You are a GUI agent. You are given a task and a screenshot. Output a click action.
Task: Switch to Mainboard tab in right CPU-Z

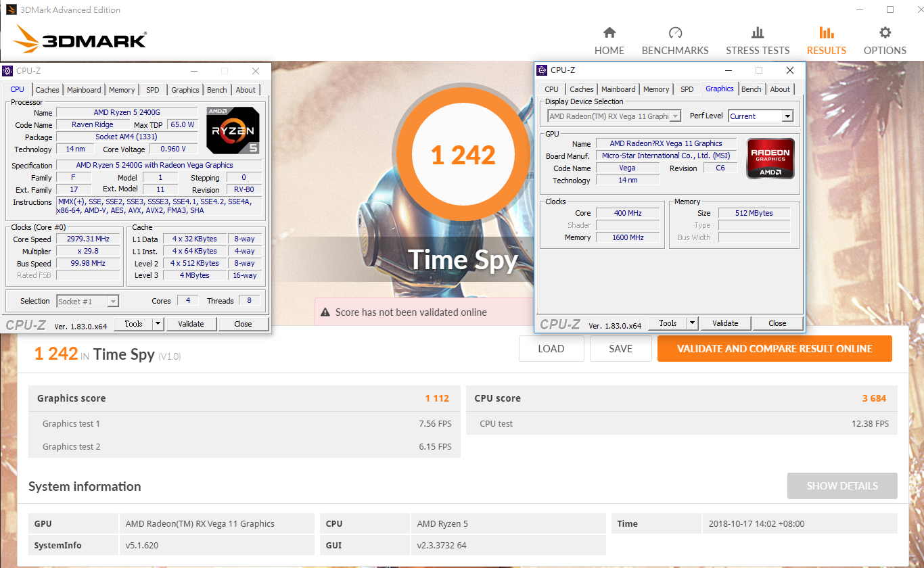click(618, 89)
